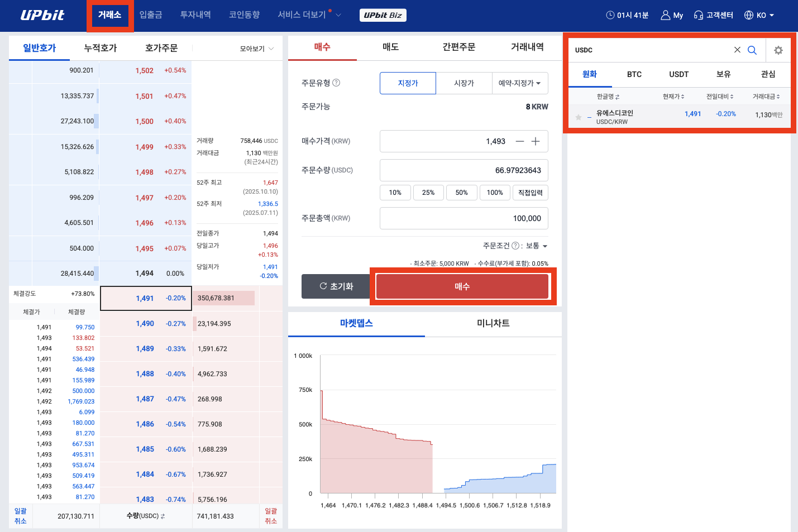The image size is (798, 532).
Task: Open 유에스디코인 USDC/KRW row
Action: pos(680,116)
